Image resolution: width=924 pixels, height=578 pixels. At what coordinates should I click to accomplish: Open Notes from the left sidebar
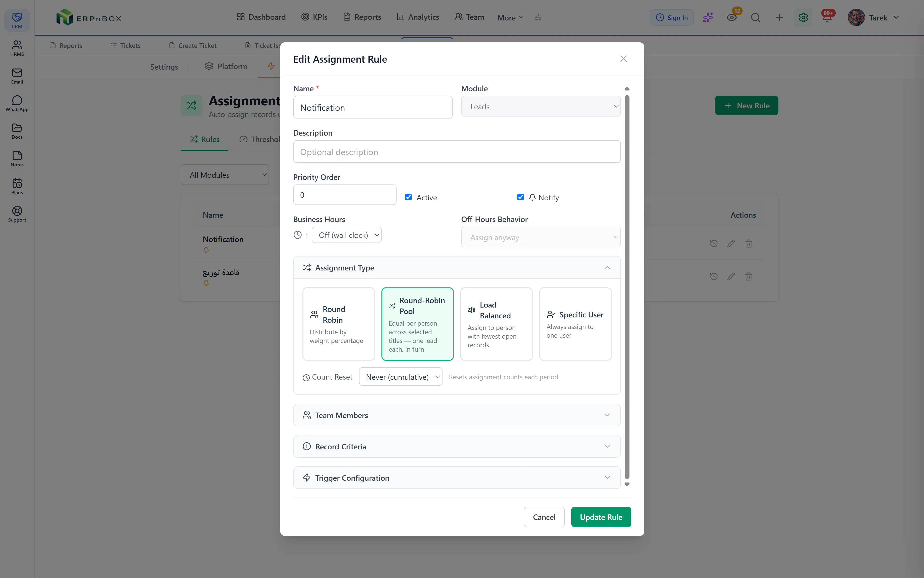tap(17, 159)
